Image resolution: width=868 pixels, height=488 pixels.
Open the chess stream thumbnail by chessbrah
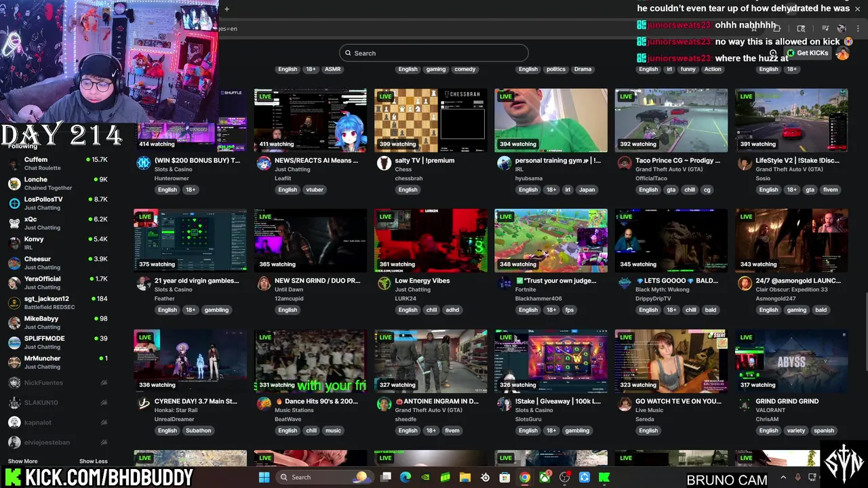tap(431, 120)
